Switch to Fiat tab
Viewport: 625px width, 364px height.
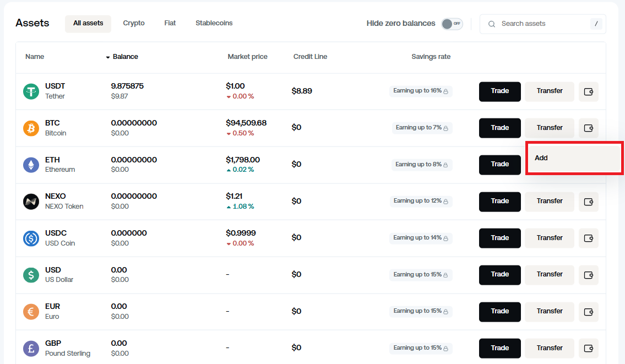tap(170, 23)
